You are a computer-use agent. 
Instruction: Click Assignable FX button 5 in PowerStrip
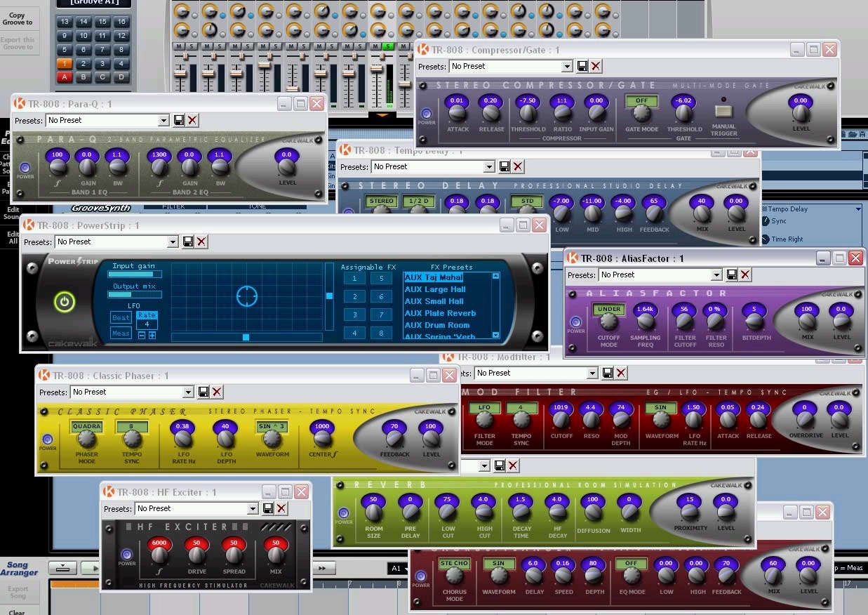point(381,279)
